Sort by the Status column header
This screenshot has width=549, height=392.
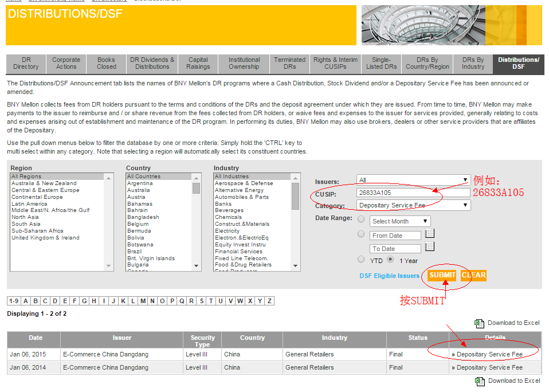pyautogui.click(x=418, y=338)
